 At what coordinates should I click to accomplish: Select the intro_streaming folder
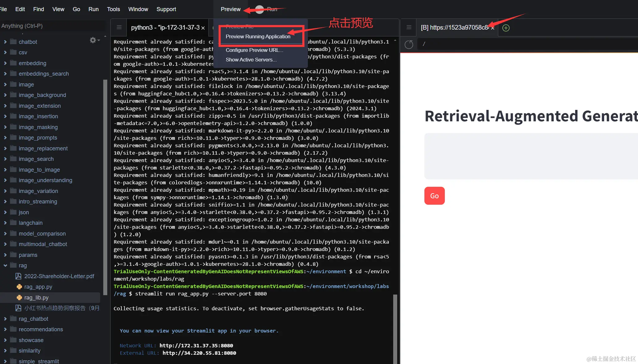38,202
